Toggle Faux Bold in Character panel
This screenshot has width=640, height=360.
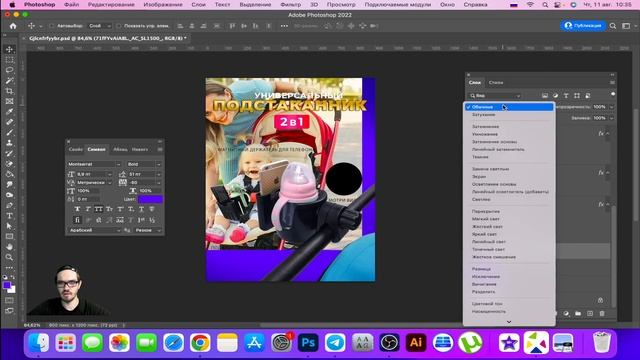coord(78,209)
